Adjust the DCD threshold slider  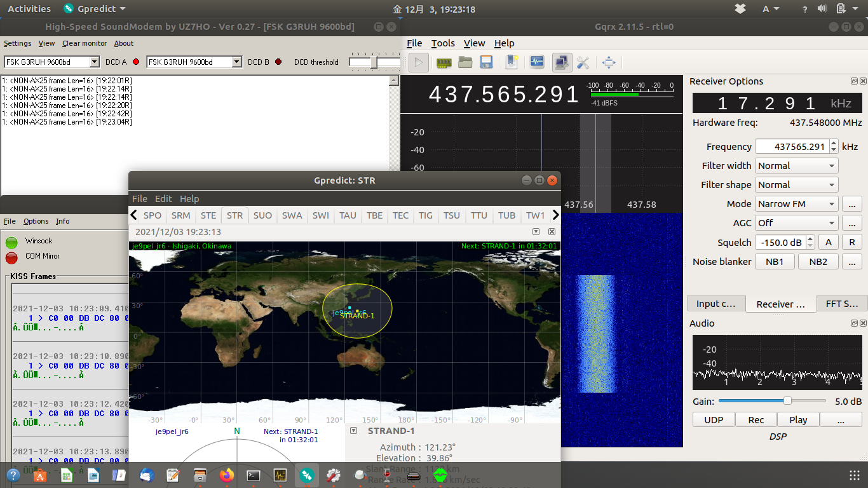pyautogui.click(x=374, y=62)
